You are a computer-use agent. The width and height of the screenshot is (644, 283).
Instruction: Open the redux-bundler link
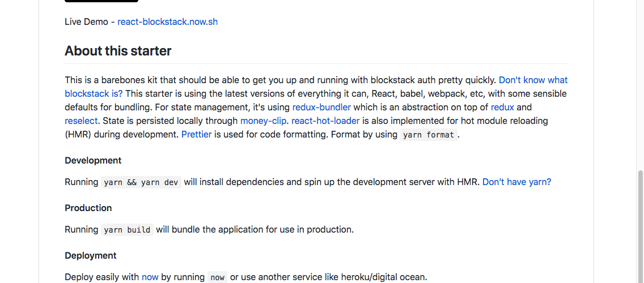coord(321,107)
